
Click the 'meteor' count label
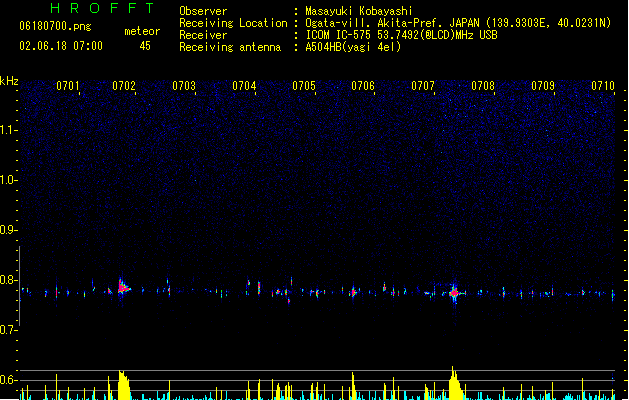coord(142,31)
